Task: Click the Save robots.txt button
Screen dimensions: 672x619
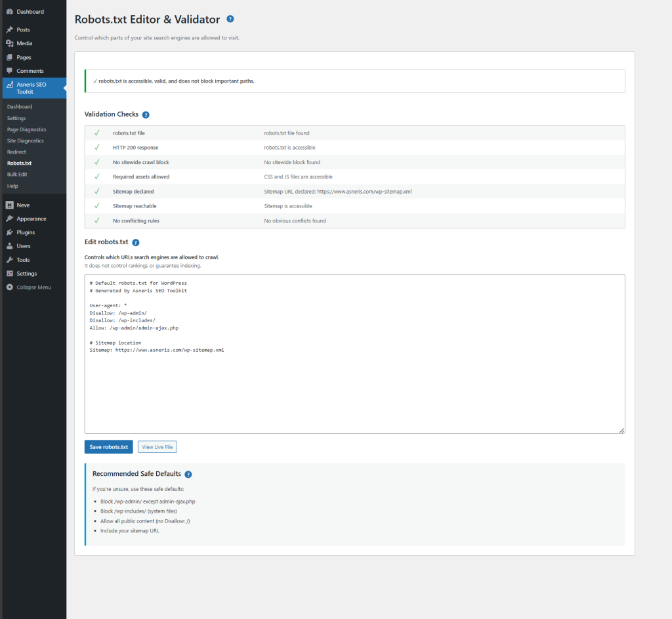Action: pos(108,446)
